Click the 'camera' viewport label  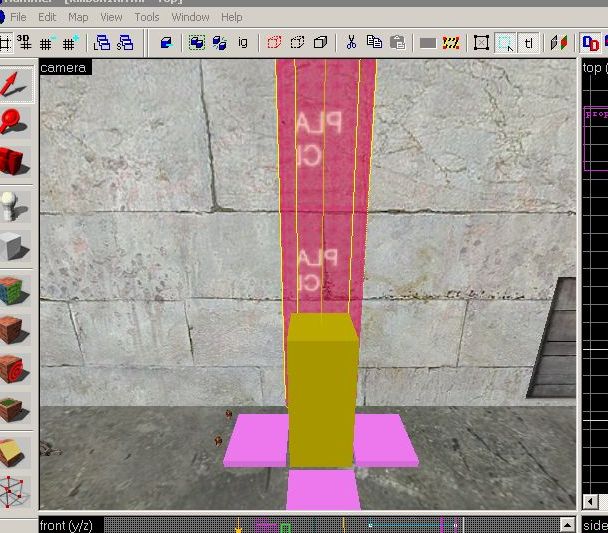pos(63,68)
